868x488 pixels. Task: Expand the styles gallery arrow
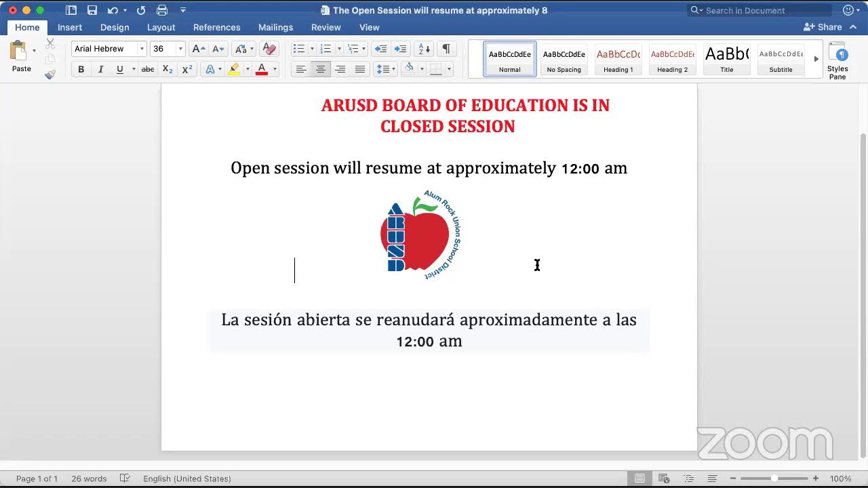[x=816, y=59]
